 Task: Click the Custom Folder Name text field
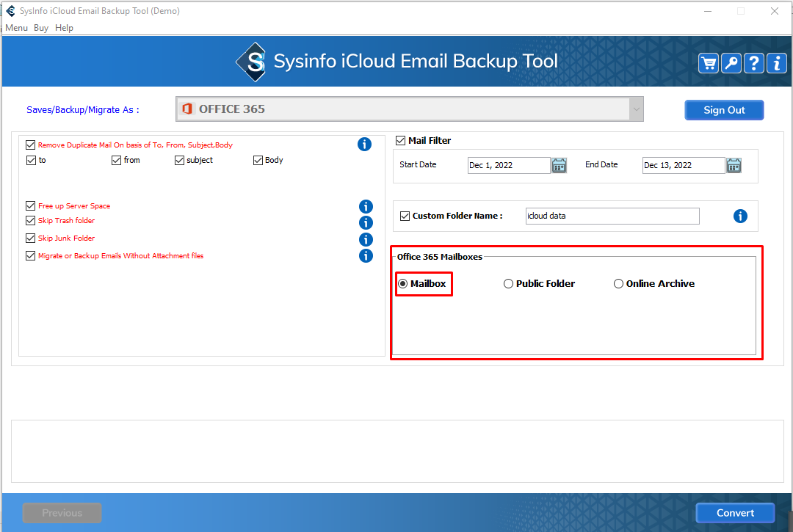coord(612,216)
